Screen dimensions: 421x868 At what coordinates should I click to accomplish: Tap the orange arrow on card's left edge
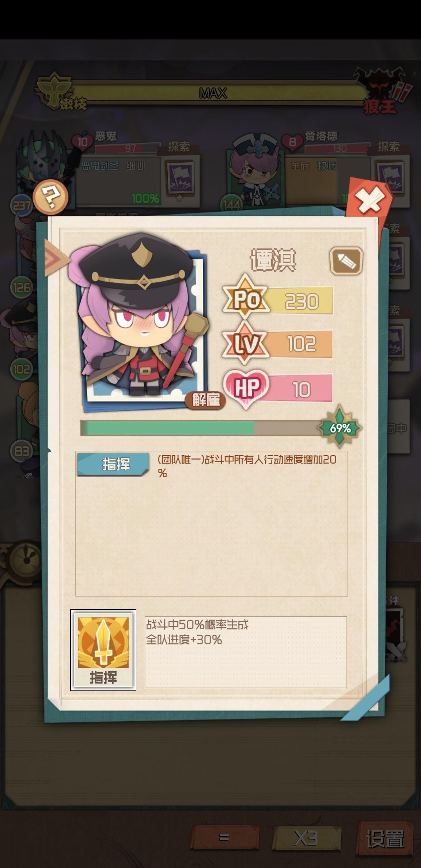[56, 258]
